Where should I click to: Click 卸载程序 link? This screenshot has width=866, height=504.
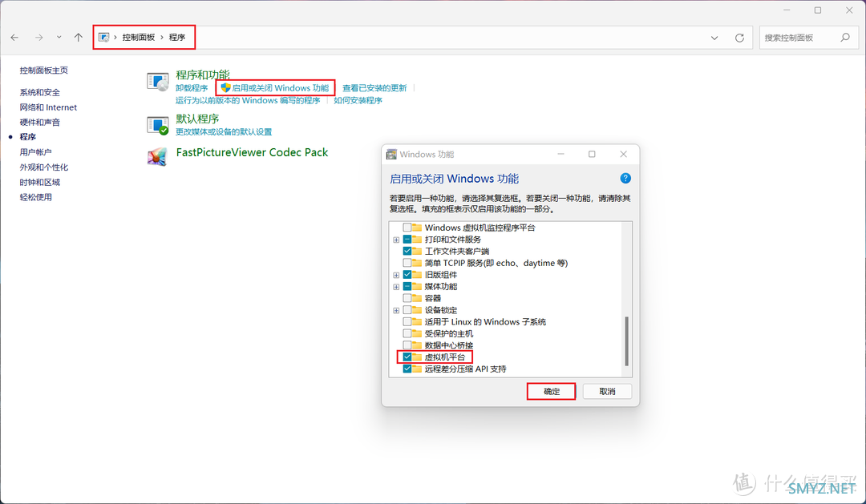coord(192,88)
